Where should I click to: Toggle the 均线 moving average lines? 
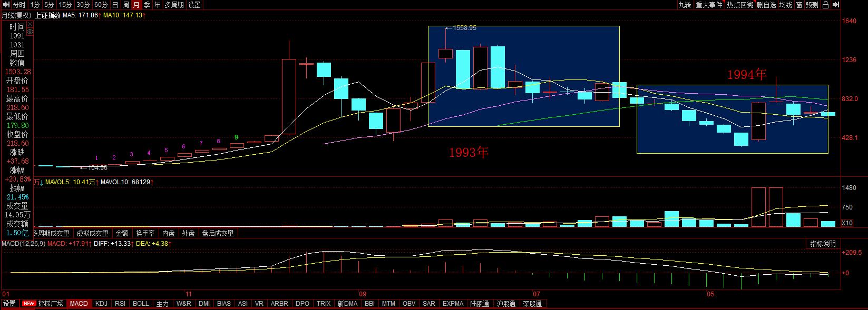click(785, 5)
